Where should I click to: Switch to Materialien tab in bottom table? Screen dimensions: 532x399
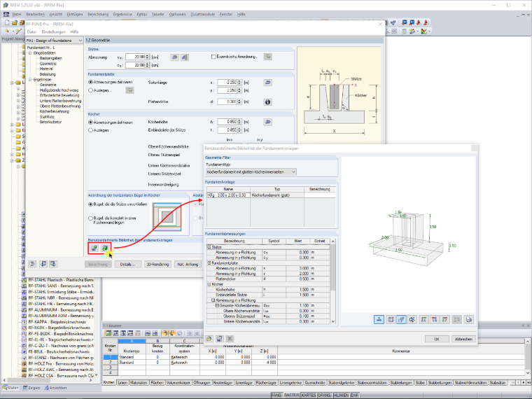click(139, 382)
